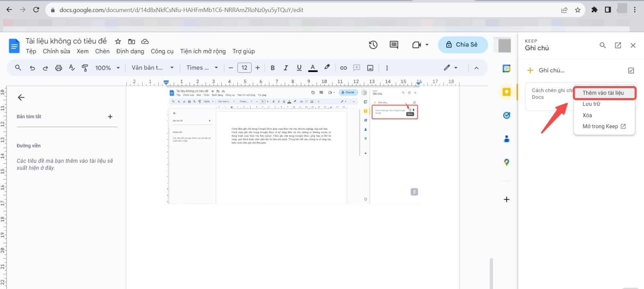Viewport: 644px width, 289px height.
Task: Open the search menus magnifier in toolbar
Action: point(18,68)
